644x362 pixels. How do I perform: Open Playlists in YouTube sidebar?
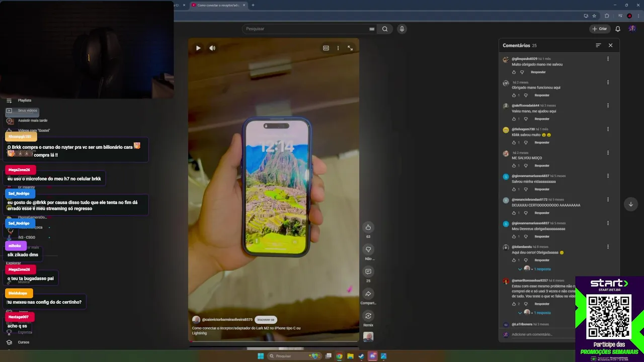pos(24,101)
